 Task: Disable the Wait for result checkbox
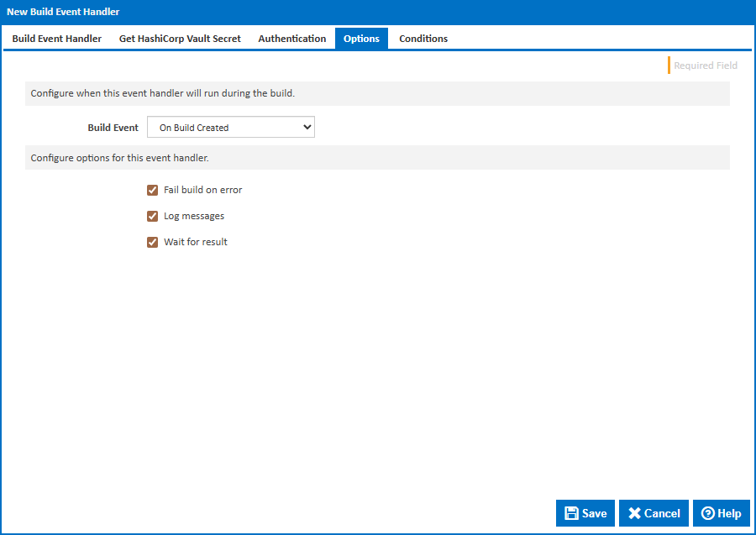click(x=153, y=242)
